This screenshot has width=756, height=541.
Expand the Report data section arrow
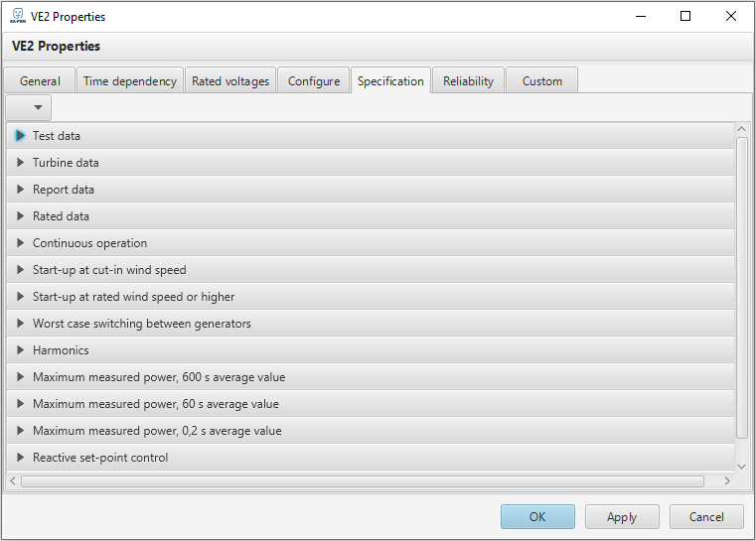(20, 190)
